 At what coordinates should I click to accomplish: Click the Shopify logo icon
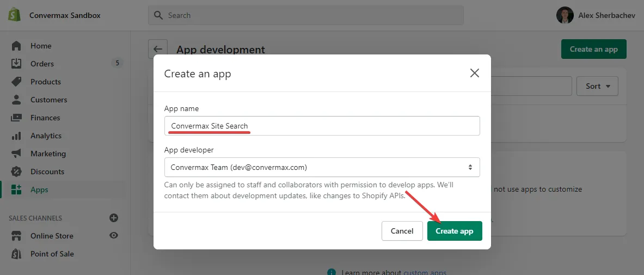point(14,15)
